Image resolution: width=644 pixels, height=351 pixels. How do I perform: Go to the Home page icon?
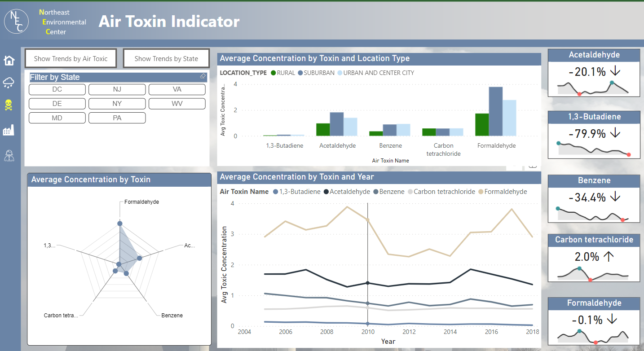pyautogui.click(x=9, y=60)
